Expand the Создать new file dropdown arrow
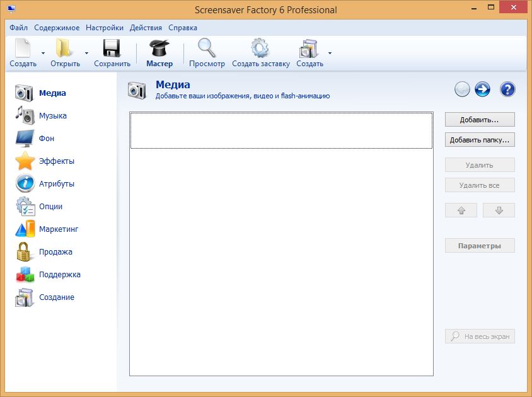This screenshot has height=397, width=532. pos(43,53)
